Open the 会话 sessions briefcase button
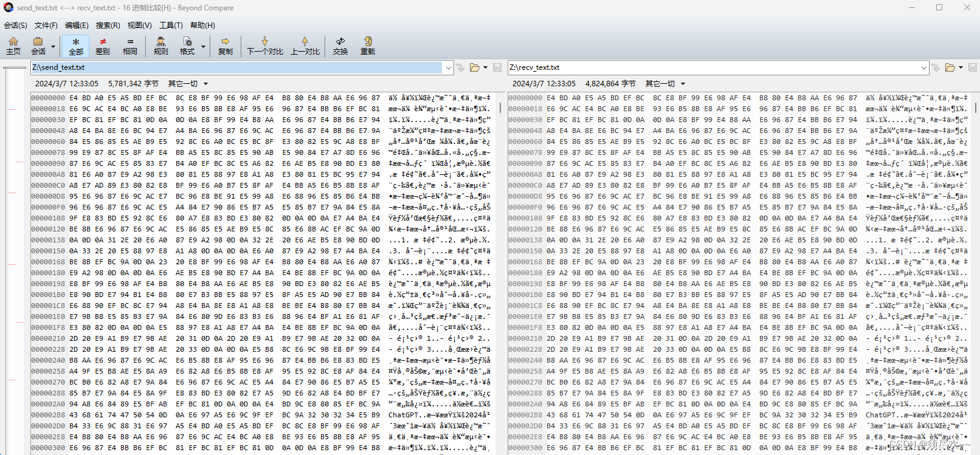Image resolution: width=980 pixels, height=455 pixels. (x=38, y=46)
